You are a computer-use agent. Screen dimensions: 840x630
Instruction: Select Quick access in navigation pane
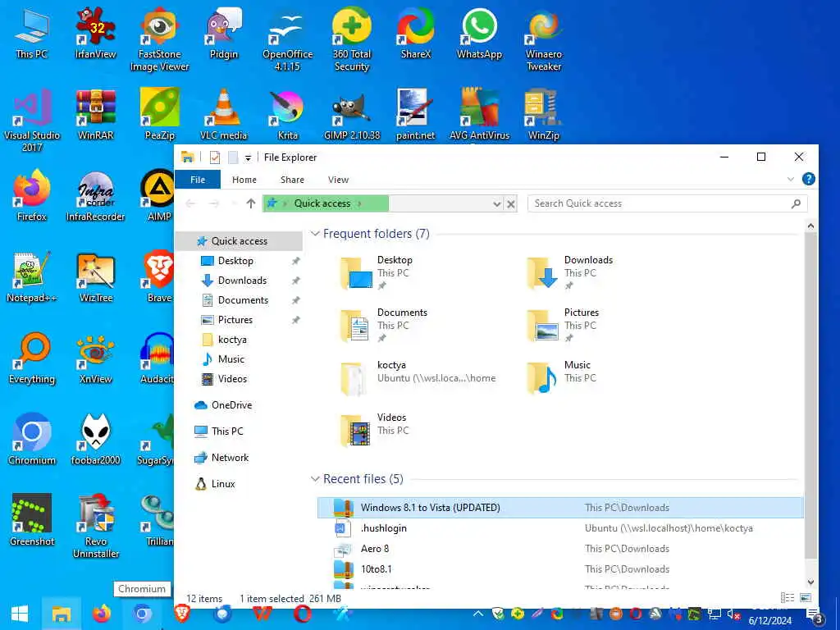click(x=239, y=241)
